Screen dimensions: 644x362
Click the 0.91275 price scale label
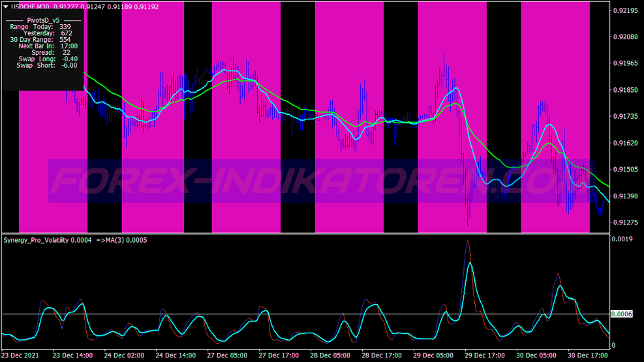(625, 222)
